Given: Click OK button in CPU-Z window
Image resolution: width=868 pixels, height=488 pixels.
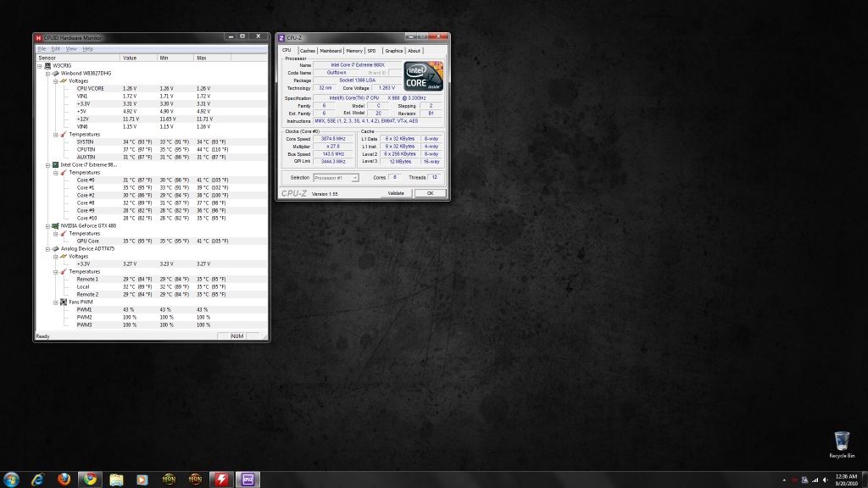Looking at the screenshot, I should 430,193.
